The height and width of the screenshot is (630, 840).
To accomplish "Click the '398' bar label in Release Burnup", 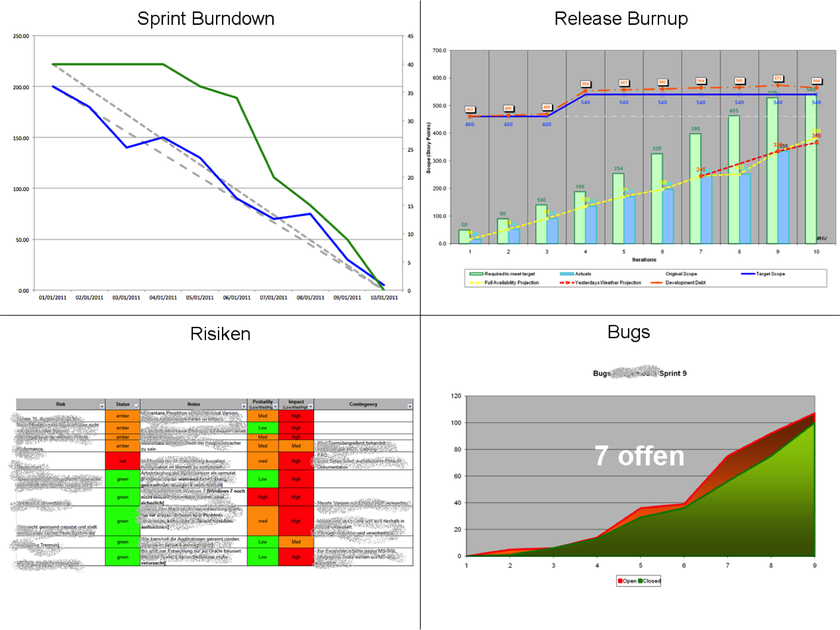I will pos(695,129).
